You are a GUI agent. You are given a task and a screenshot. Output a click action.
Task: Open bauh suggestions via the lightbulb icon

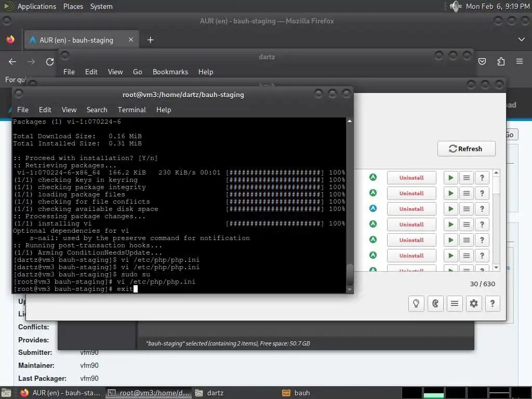(416, 303)
